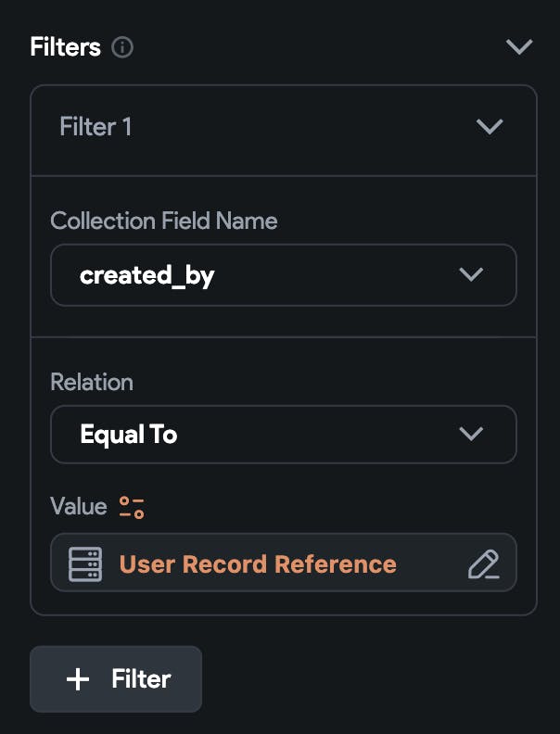Click empty space inside the Value field
Screen dimensions: 560x734
(431, 563)
